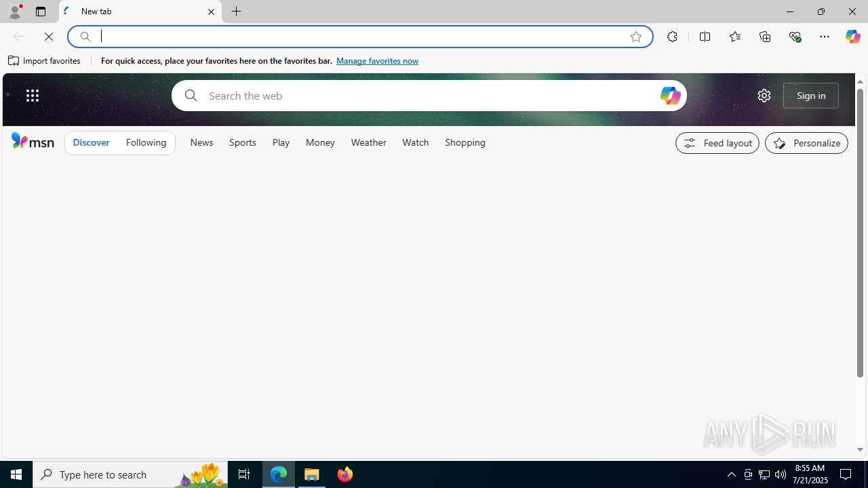Open the Copilot sidebar icon
The height and width of the screenshot is (488, 868).
pos(852,37)
